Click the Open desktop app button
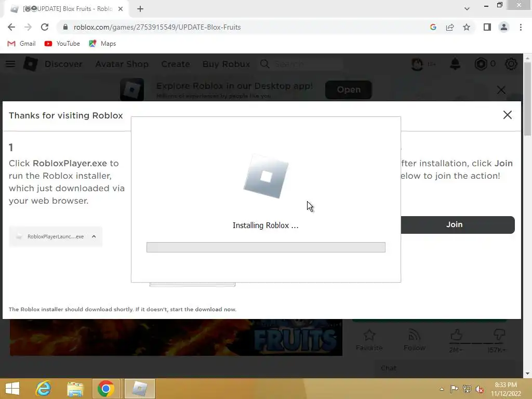The width and height of the screenshot is (532, 399). (x=349, y=89)
